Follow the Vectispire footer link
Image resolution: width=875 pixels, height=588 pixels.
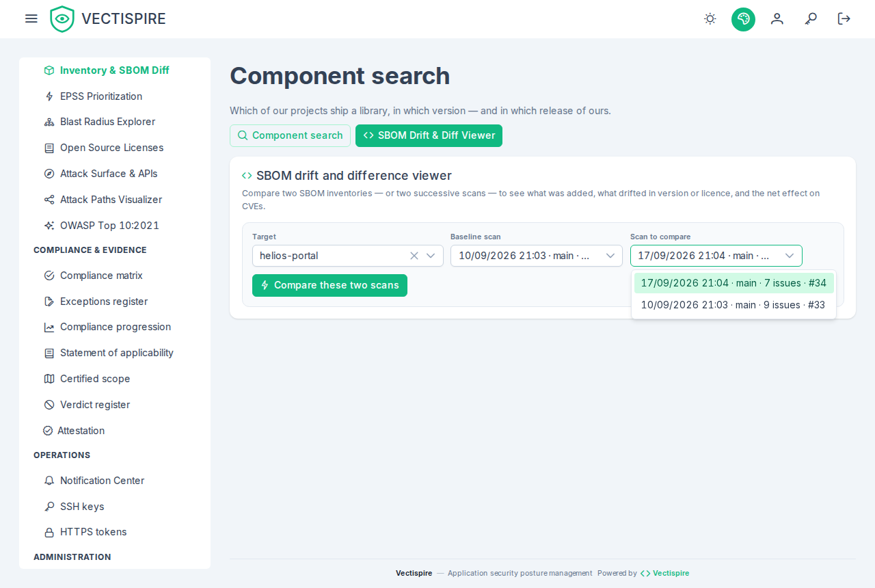pos(664,573)
